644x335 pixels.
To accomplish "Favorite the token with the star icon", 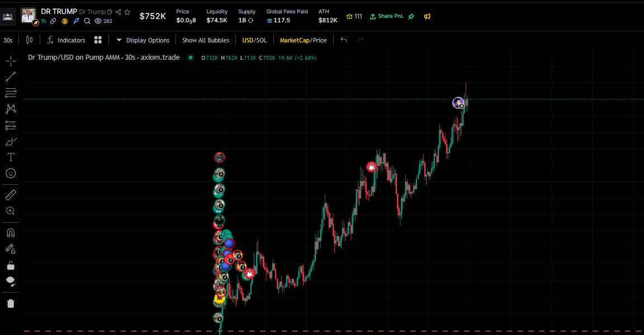I will pyautogui.click(x=127, y=12).
